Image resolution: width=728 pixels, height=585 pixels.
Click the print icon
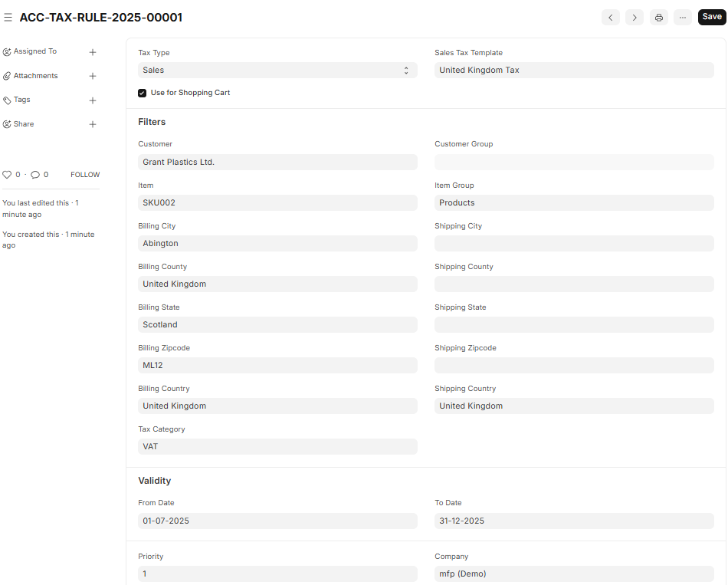pyautogui.click(x=658, y=18)
